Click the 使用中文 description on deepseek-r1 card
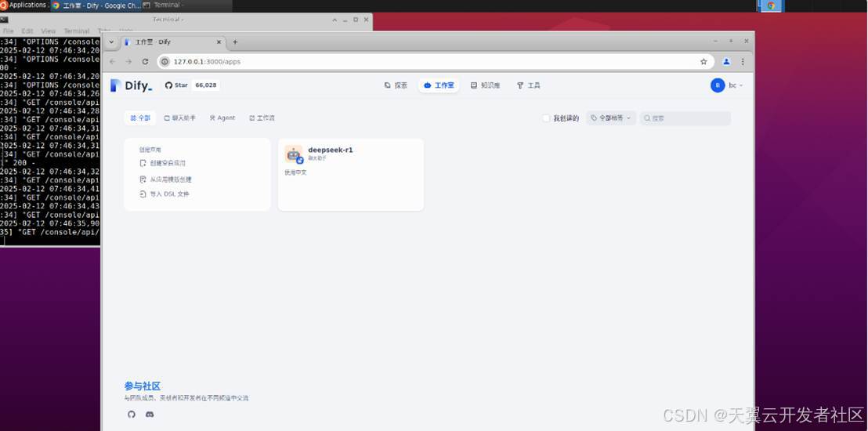 coord(295,172)
